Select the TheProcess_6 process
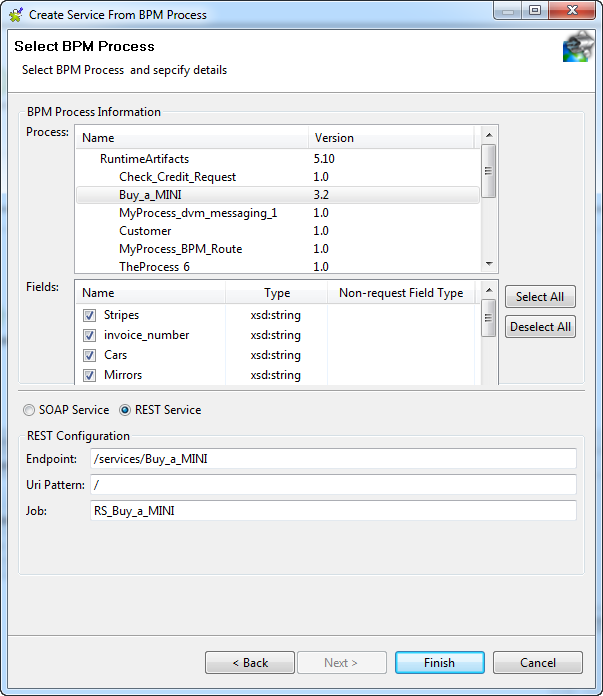Screen dimensions: 603x696 (x=154, y=267)
